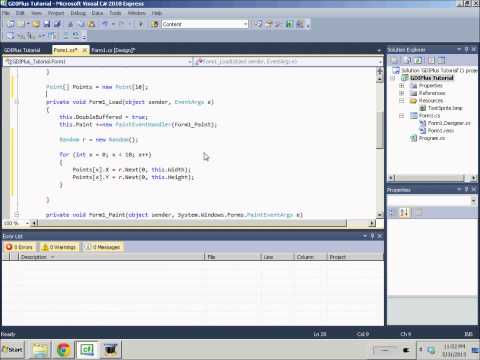480x360 pixels.
Task: Collapse the Resources folder node
Action: (402, 100)
